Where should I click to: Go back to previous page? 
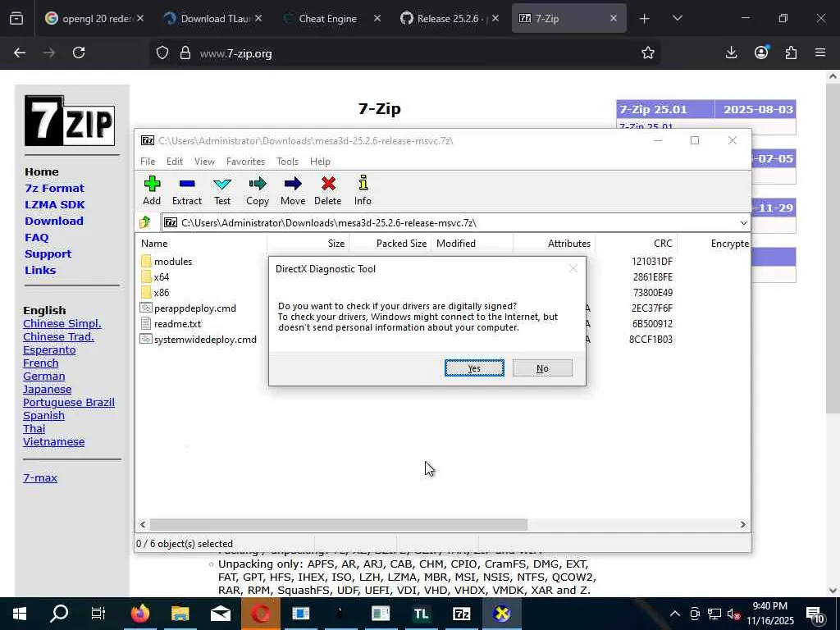[x=20, y=52]
